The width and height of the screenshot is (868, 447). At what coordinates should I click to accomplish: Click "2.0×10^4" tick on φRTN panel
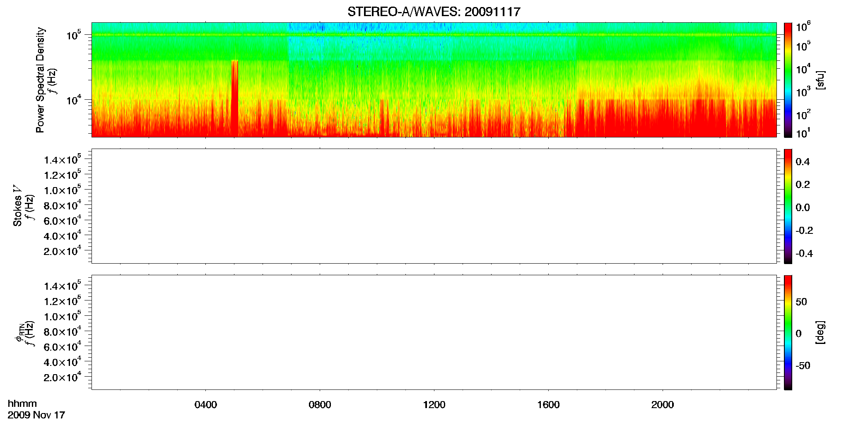tap(62, 377)
